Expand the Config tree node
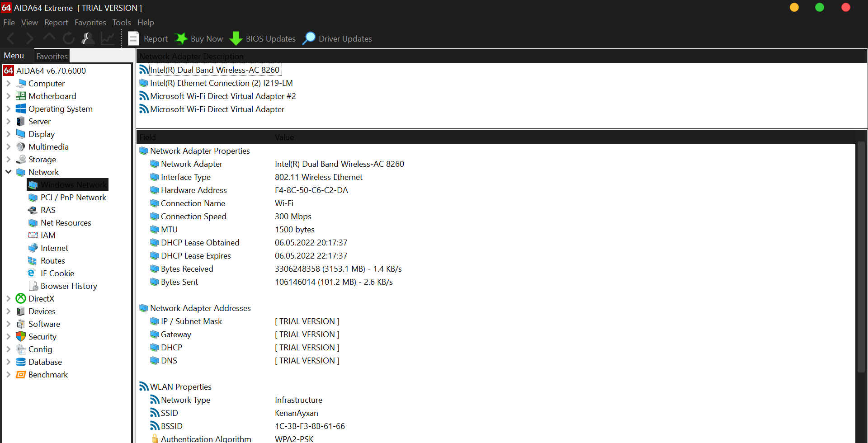868x443 pixels. click(x=8, y=349)
